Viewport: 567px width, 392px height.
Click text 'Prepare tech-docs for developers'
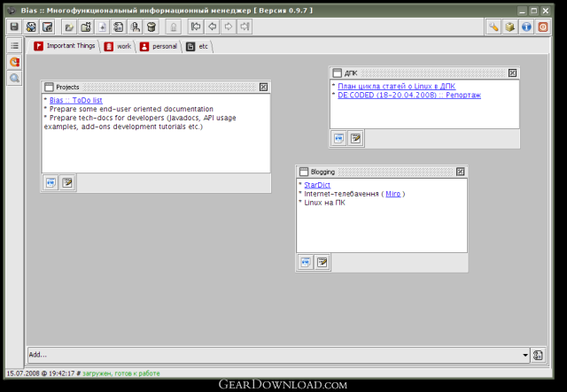(x=106, y=118)
